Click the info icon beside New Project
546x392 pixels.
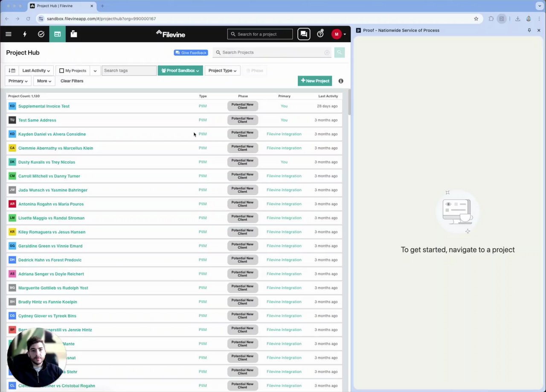[x=341, y=81]
